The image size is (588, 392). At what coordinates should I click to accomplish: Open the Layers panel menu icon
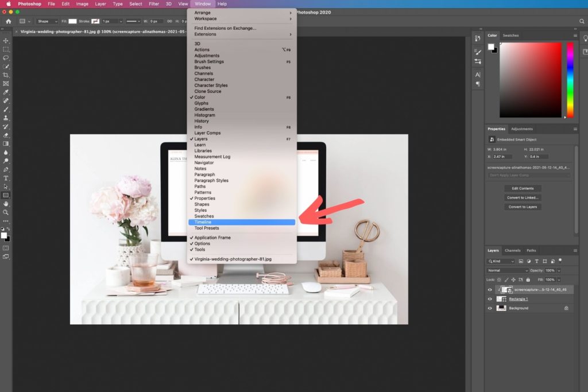point(575,251)
